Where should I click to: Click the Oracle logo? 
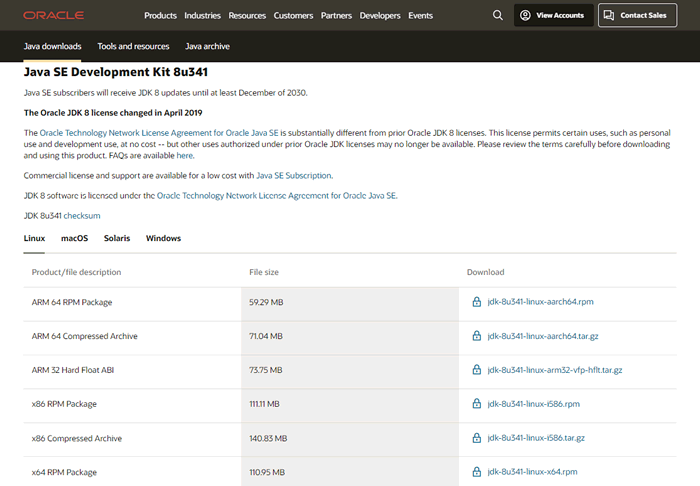[x=54, y=15]
